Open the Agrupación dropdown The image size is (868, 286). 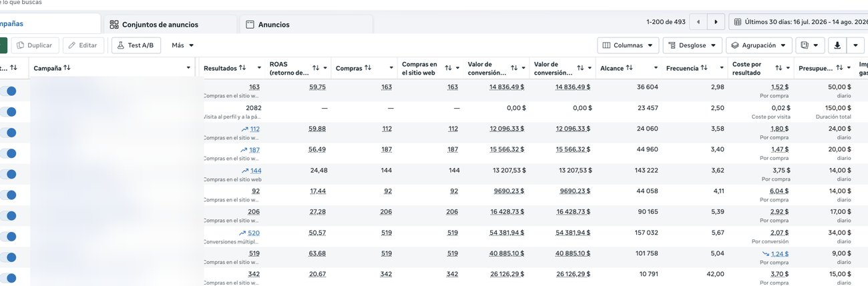pyautogui.click(x=759, y=45)
